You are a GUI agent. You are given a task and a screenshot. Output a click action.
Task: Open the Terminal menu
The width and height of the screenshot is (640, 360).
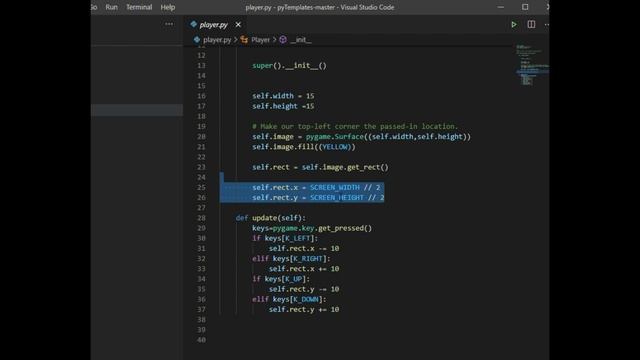coord(139,7)
